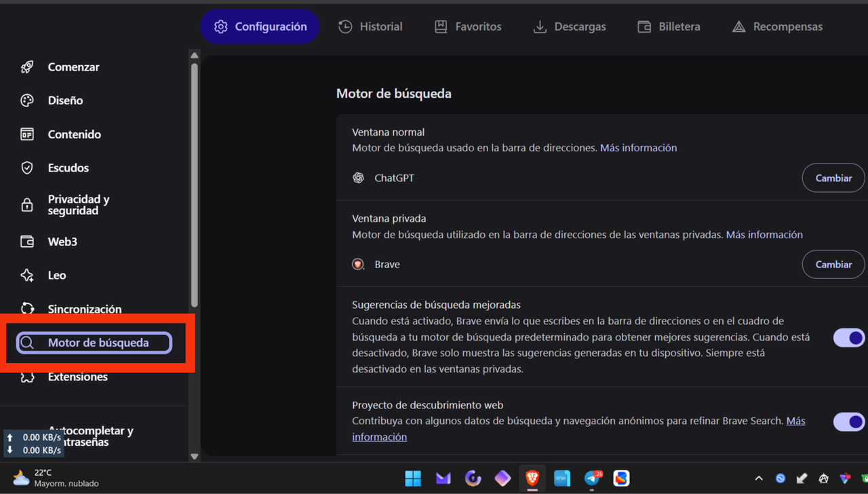This screenshot has width=868, height=494.
Task: Click the Configuración gear icon
Action: point(220,26)
